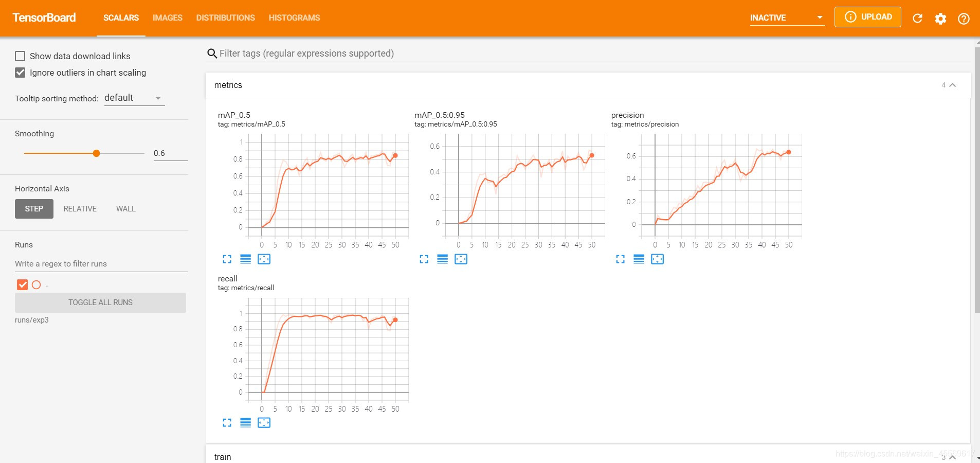Switch to the HISTOGRAMS tab

[x=294, y=17]
